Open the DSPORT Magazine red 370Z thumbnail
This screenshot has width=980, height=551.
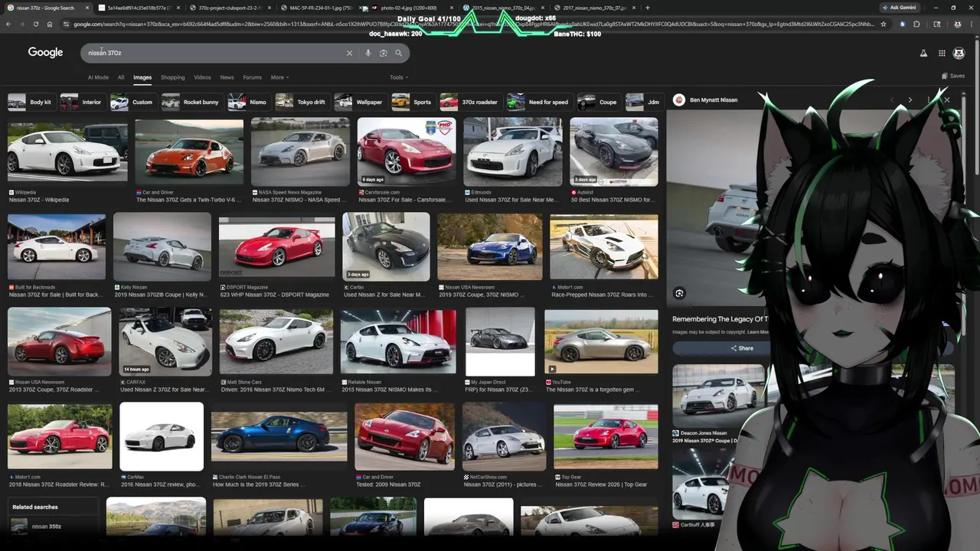click(276, 247)
